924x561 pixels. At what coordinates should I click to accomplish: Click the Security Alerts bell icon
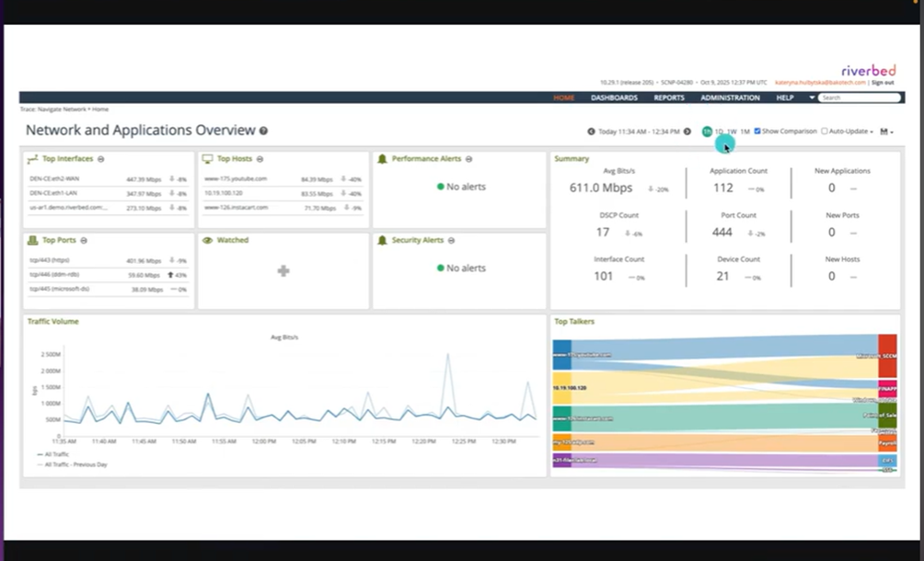pyautogui.click(x=382, y=240)
